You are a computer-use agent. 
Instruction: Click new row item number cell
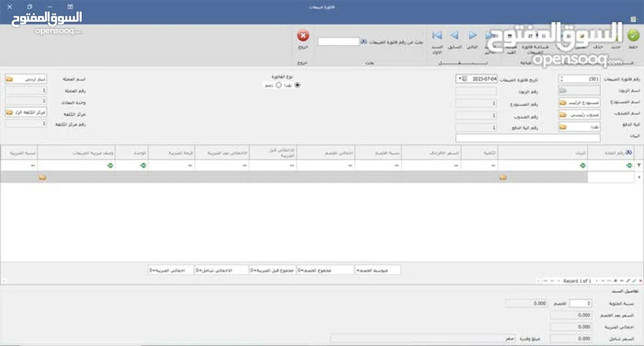tap(610, 177)
